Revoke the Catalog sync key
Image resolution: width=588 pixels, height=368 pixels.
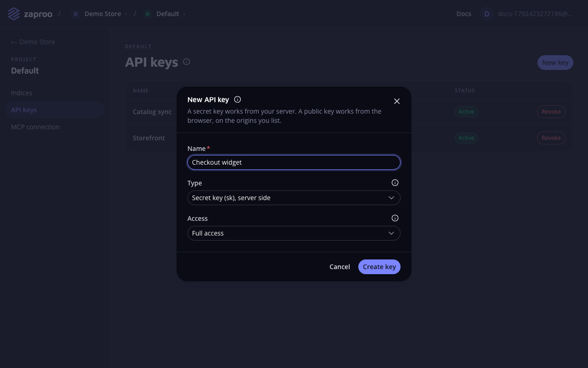(x=551, y=112)
